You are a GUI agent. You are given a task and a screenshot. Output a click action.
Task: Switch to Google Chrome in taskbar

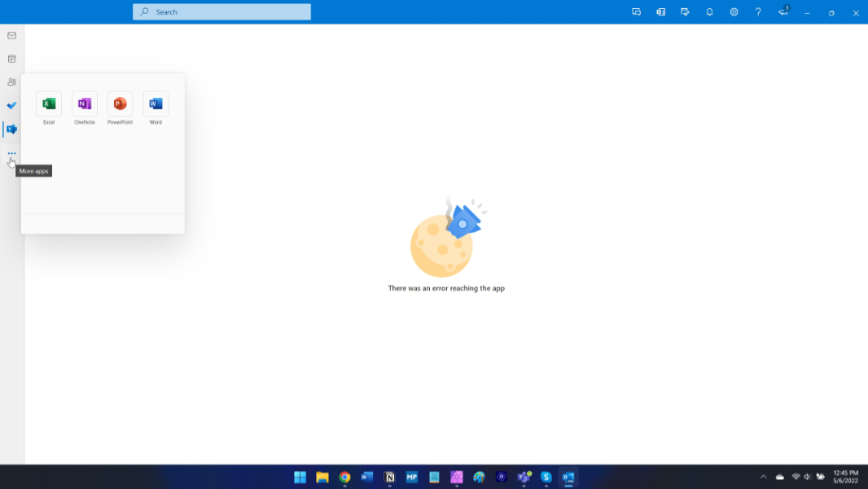345,477
